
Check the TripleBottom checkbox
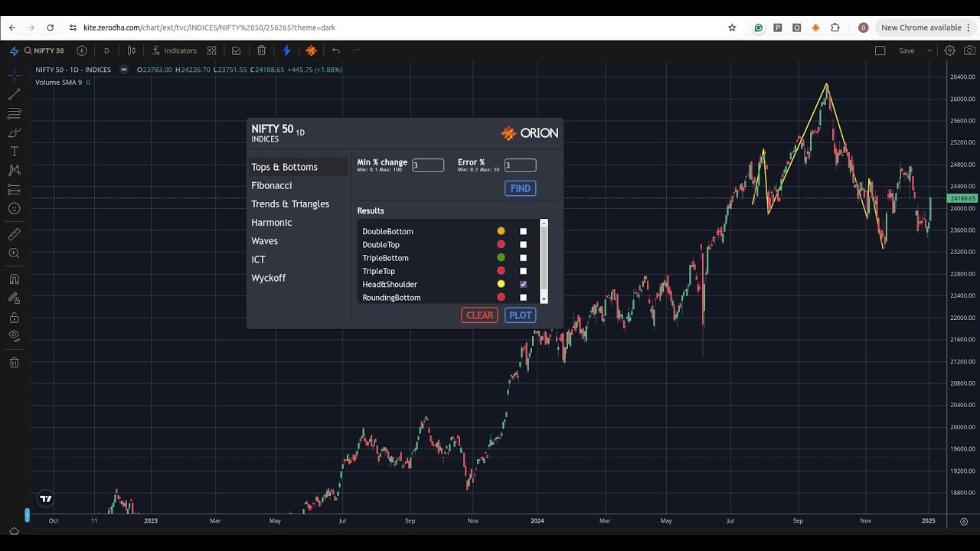[x=524, y=258]
